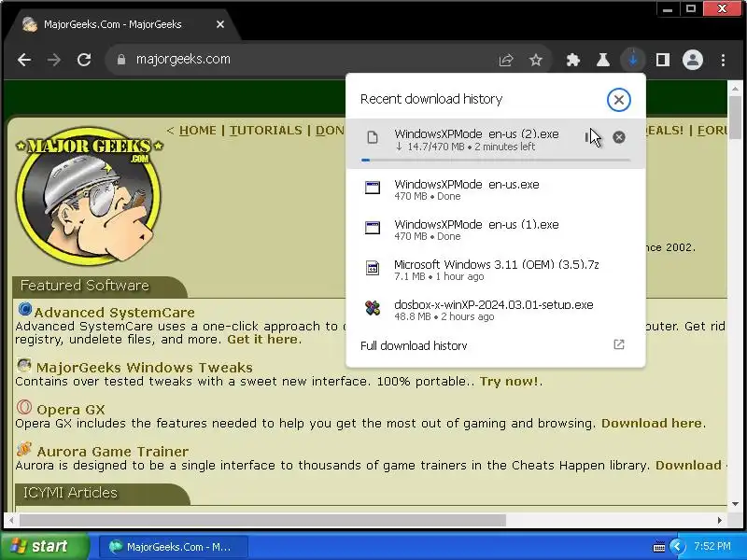Click the vertical scrollbar down arrow
This screenshot has height=560, width=747.
tap(736, 504)
